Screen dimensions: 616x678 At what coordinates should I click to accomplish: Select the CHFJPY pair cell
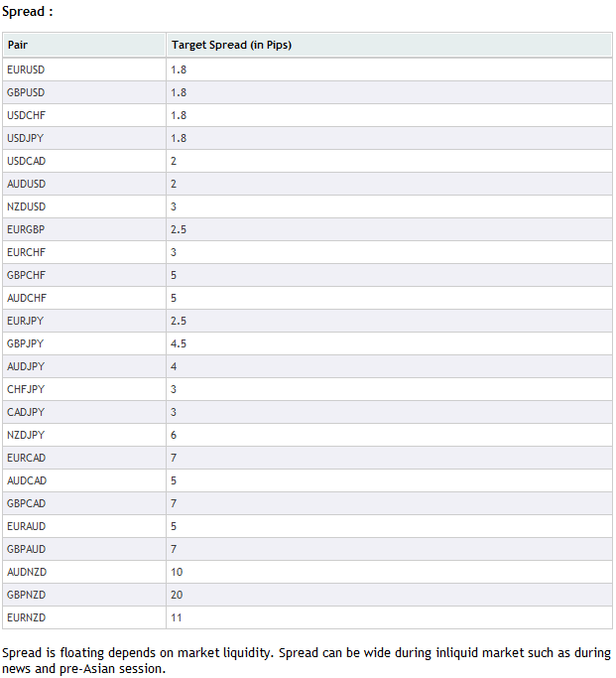tap(84, 389)
